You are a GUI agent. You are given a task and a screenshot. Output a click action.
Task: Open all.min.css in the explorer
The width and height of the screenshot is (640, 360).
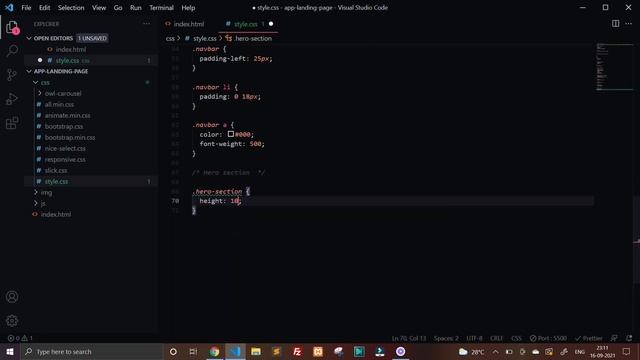(x=60, y=104)
